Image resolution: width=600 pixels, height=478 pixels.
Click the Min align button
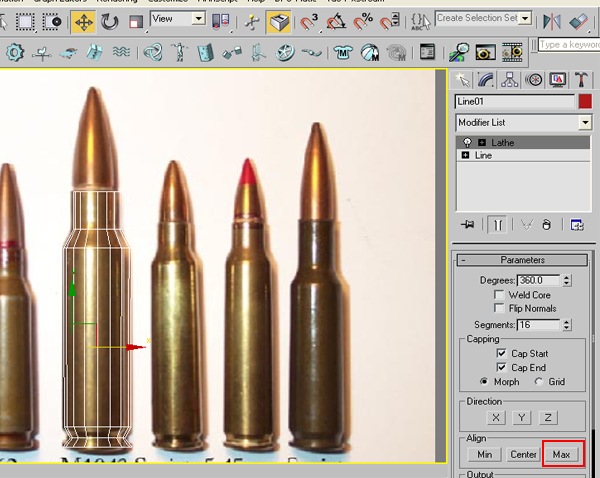pos(484,454)
